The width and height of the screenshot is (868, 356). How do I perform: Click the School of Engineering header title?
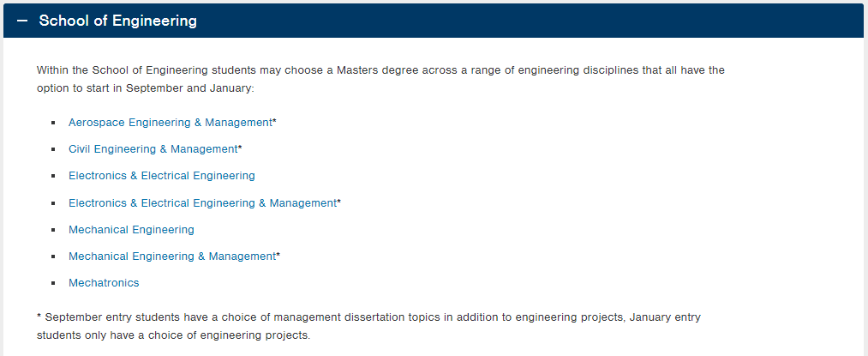pos(118,21)
